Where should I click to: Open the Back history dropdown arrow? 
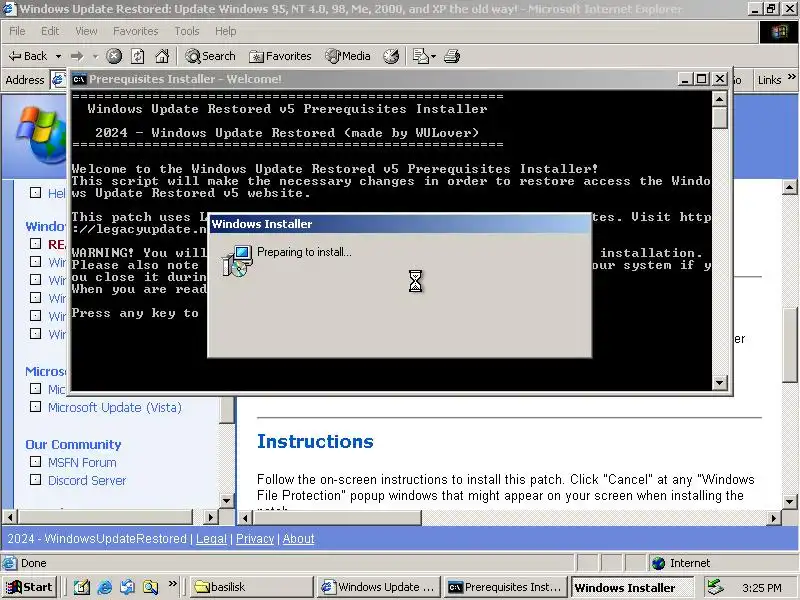click(58, 56)
